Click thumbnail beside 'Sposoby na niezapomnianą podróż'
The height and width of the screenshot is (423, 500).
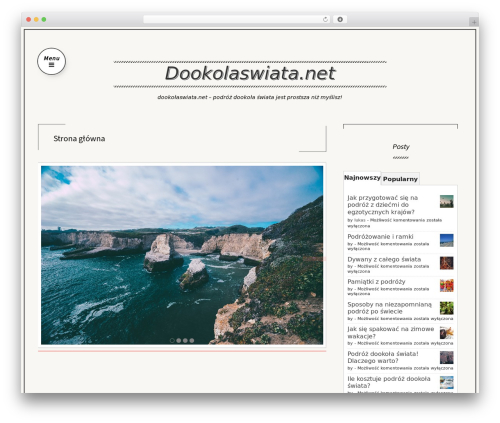(446, 308)
